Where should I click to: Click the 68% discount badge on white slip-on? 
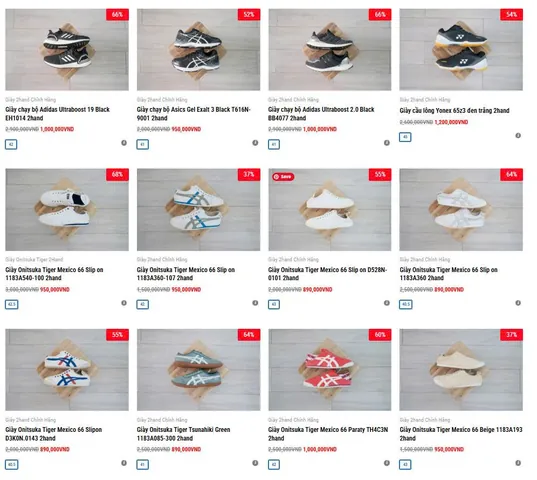pyautogui.click(x=117, y=175)
